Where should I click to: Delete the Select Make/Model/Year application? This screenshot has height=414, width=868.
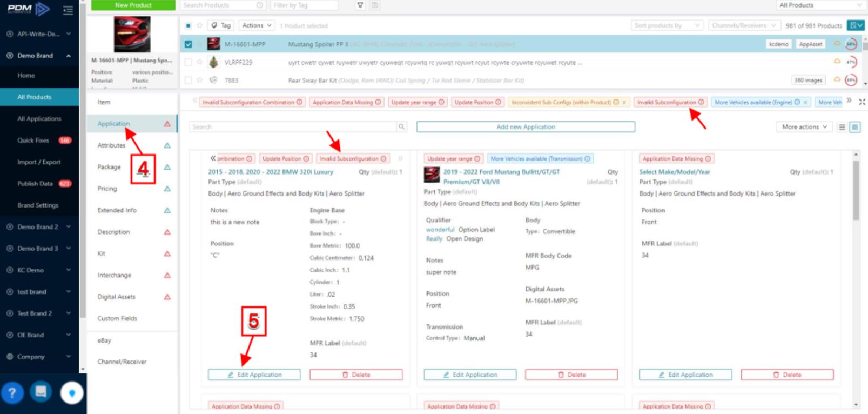tap(788, 375)
